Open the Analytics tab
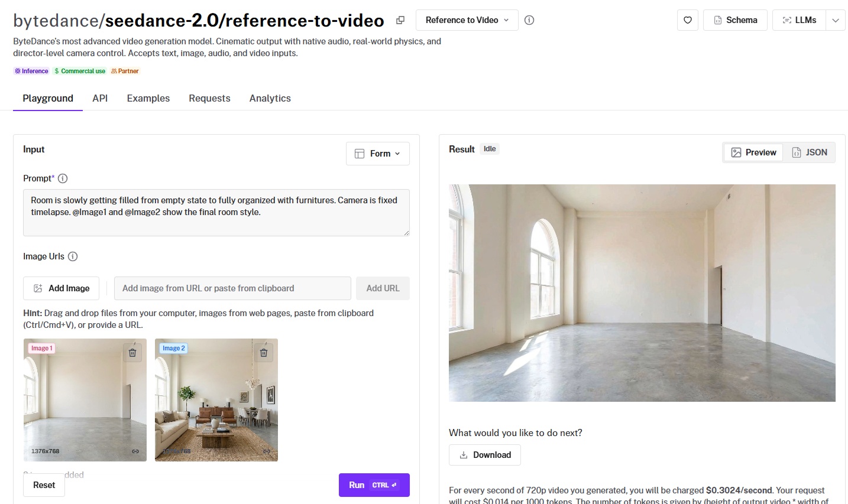Viewport: 848px width, 504px height. pyautogui.click(x=270, y=98)
